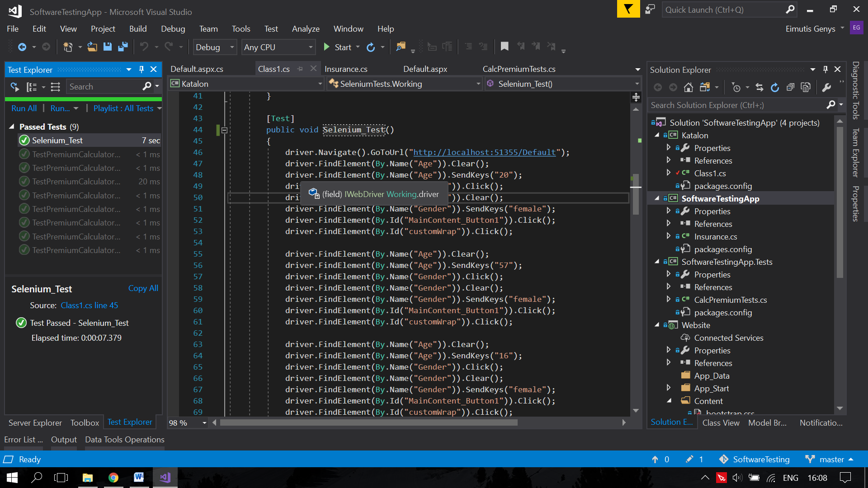
Task: Click Solution Explorer Refresh icon
Action: click(775, 87)
